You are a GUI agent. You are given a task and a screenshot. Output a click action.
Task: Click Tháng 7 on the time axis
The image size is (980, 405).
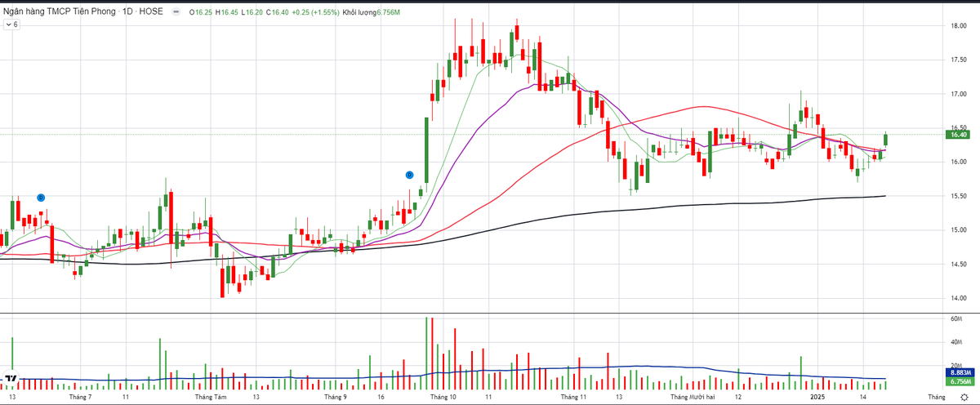pyautogui.click(x=80, y=396)
